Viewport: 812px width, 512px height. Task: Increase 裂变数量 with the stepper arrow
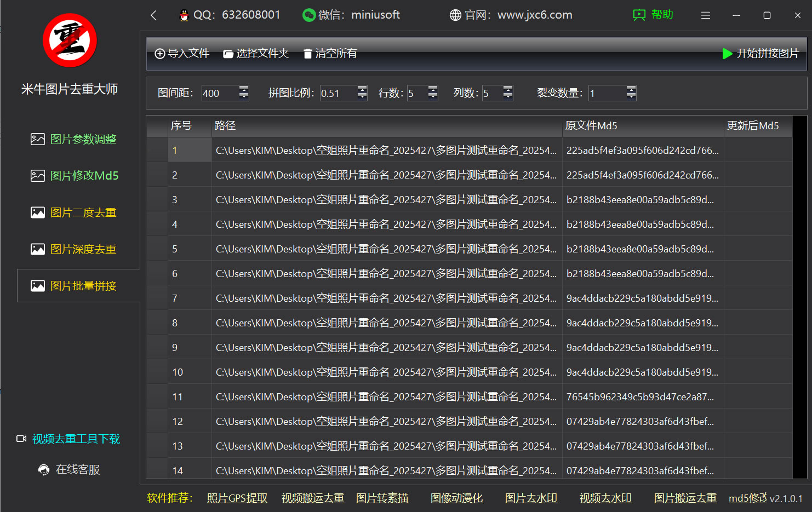pos(631,89)
